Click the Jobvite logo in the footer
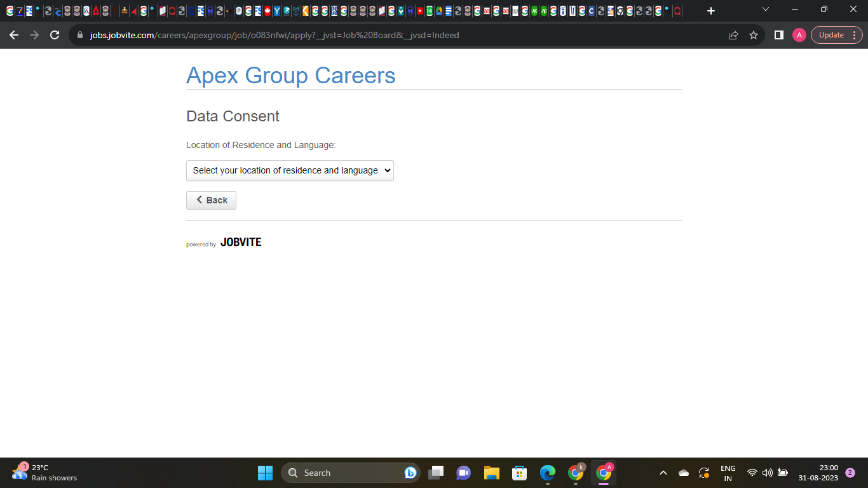This screenshot has width=868, height=488. pos(241,242)
